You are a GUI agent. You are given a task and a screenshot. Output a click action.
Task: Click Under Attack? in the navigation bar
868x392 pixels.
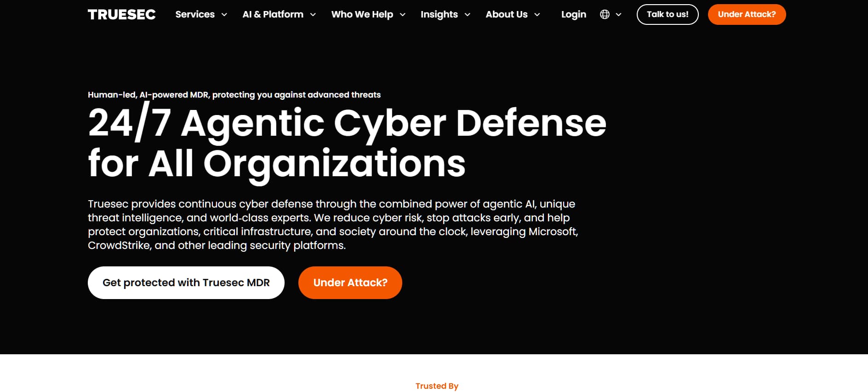pos(747,14)
